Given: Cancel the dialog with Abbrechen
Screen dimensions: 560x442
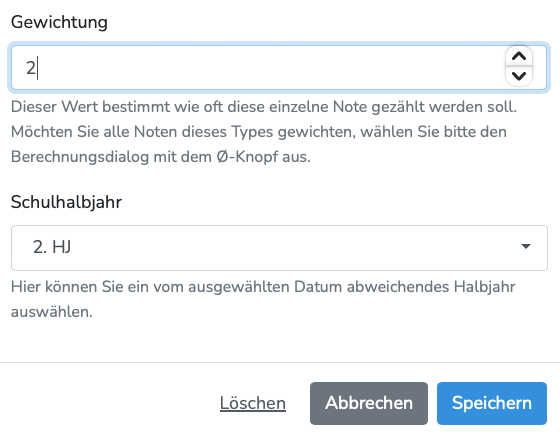Looking at the screenshot, I should pos(369,403).
